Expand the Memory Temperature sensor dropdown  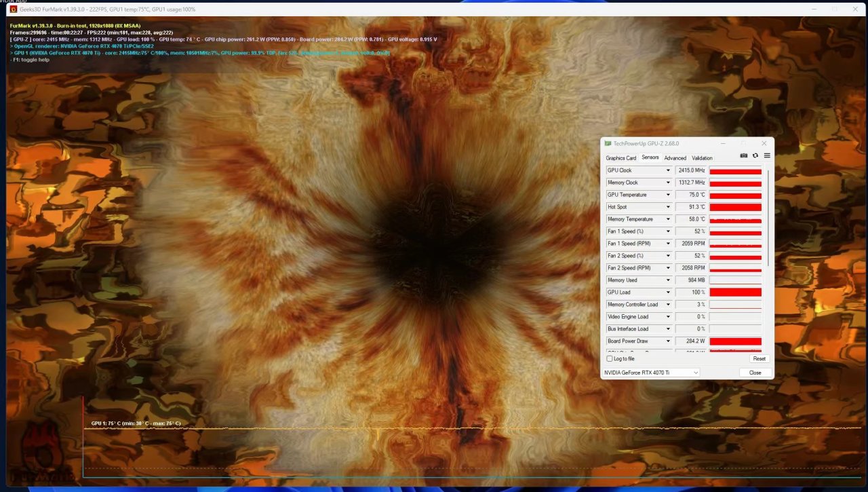(668, 219)
